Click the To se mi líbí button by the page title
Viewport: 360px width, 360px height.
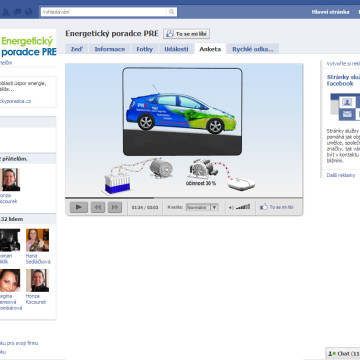[186, 34]
